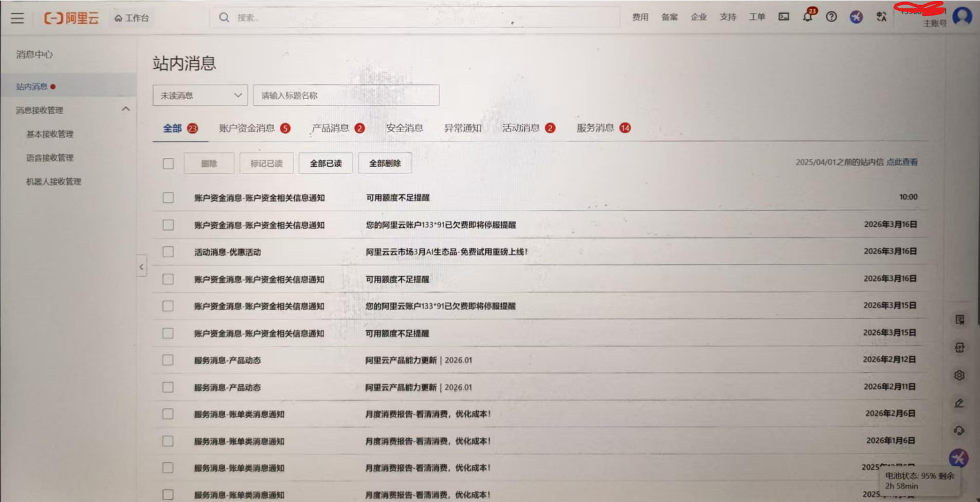The height and width of the screenshot is (502, 980).
Task: Open the hamburger navigation menu
Action: pos(17,18)
